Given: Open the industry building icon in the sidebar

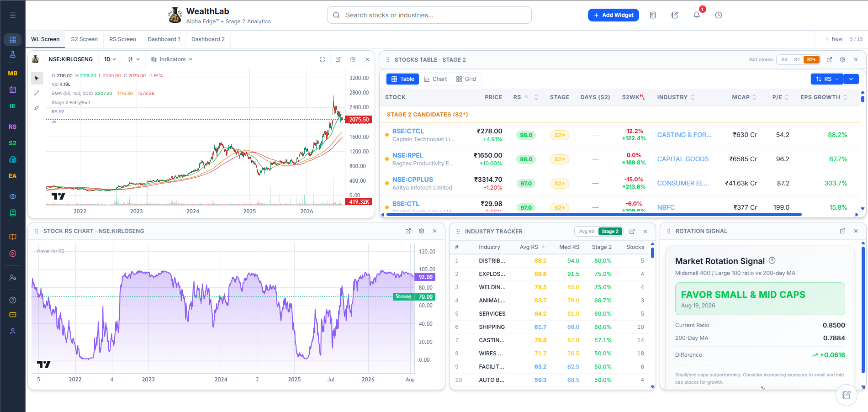Looking at the screenshot, I should coord(13,159).
